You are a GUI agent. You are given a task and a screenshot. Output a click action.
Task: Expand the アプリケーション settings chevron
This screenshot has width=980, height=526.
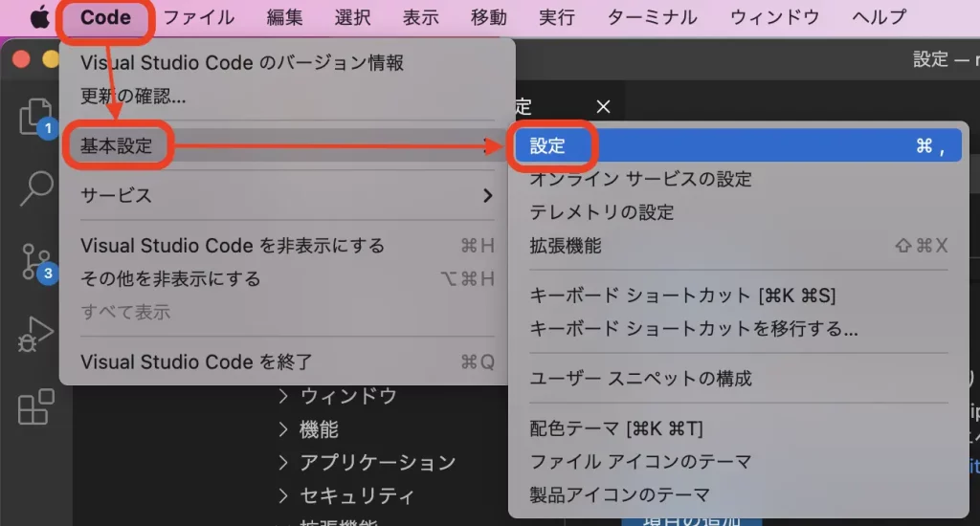[x=283, y=462]
